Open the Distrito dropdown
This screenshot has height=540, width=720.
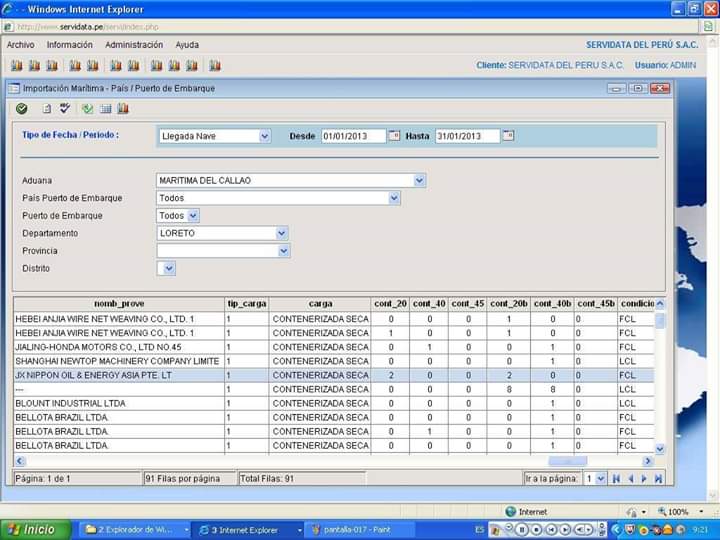click(x=168, y=268)
